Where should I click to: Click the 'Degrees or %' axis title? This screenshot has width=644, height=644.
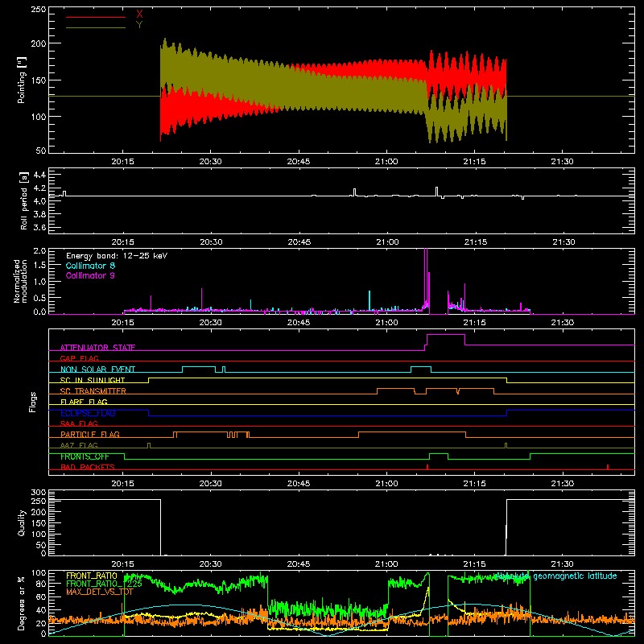click(x=22, y=603)
